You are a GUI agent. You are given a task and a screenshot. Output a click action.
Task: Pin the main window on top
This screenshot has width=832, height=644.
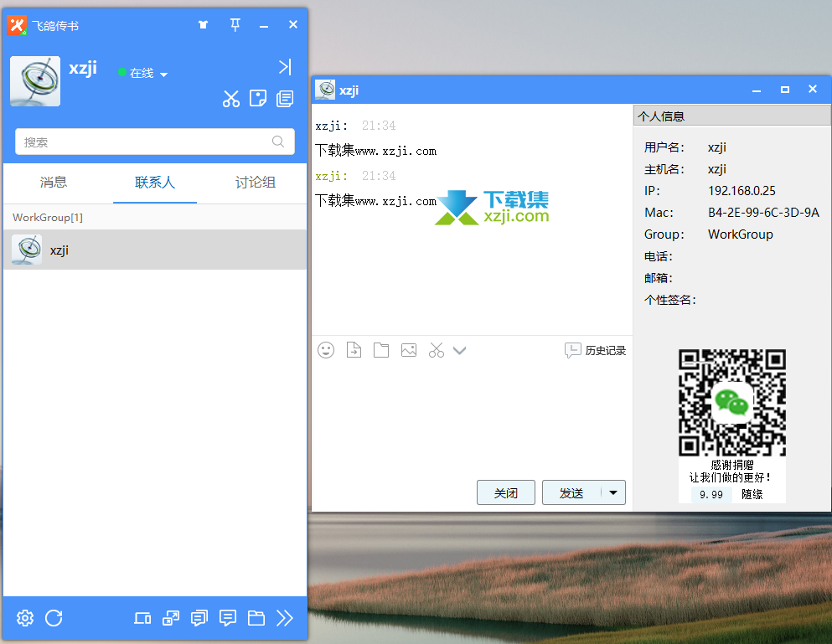pyautogui.click(x=235, y=24)
